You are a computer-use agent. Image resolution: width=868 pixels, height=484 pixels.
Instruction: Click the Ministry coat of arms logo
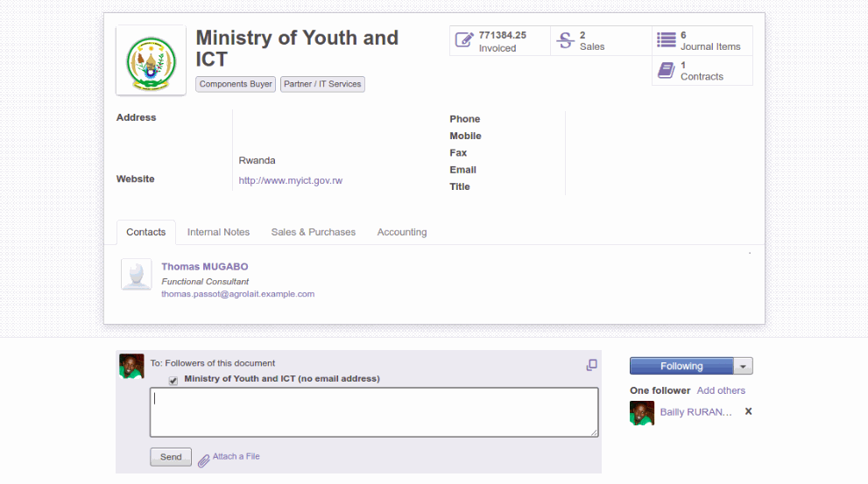click(x=152, y=61)
